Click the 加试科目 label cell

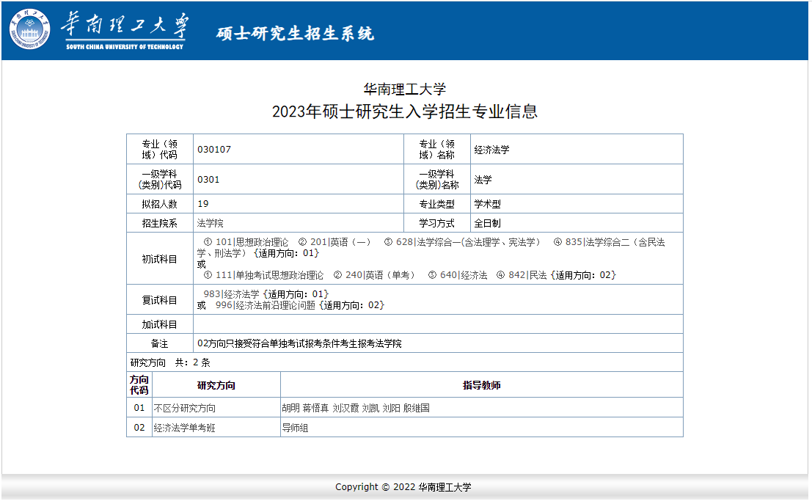point(160,324)
